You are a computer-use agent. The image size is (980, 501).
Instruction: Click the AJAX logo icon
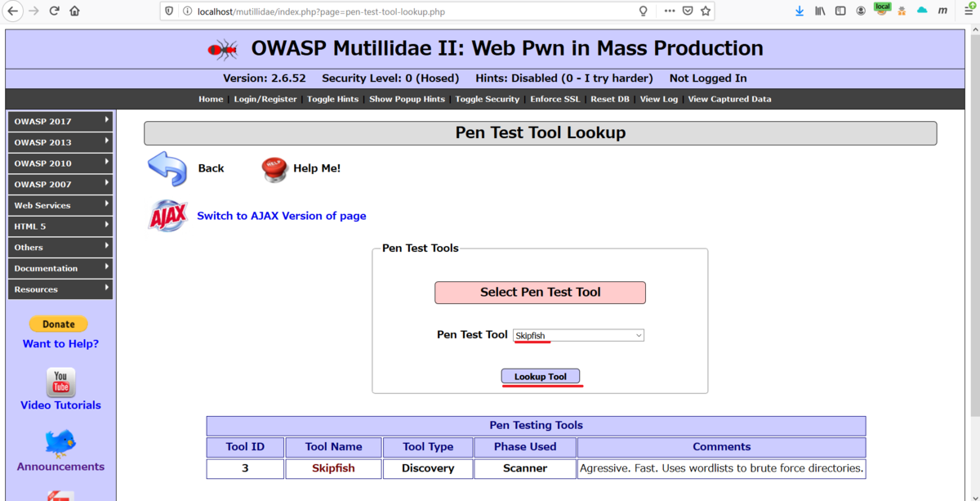(x=168, y=216)
